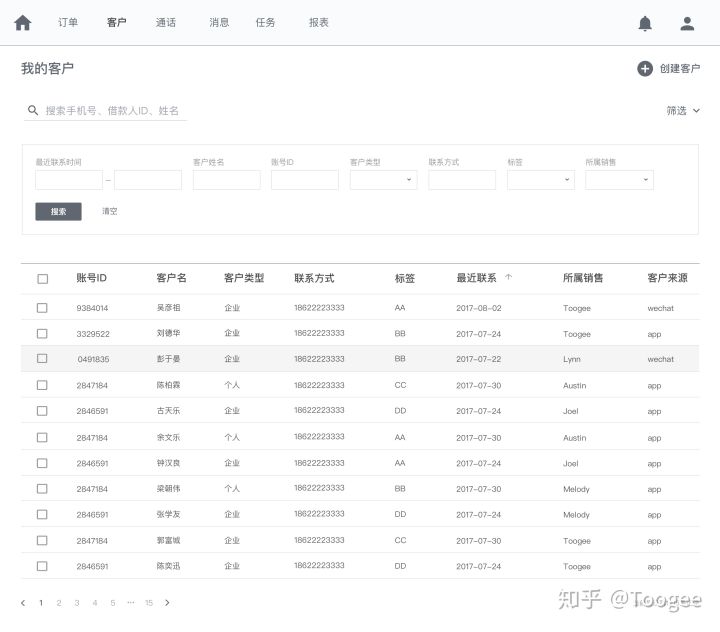Check the row for 郭富城
720x632 pixels.
[42, 541]
